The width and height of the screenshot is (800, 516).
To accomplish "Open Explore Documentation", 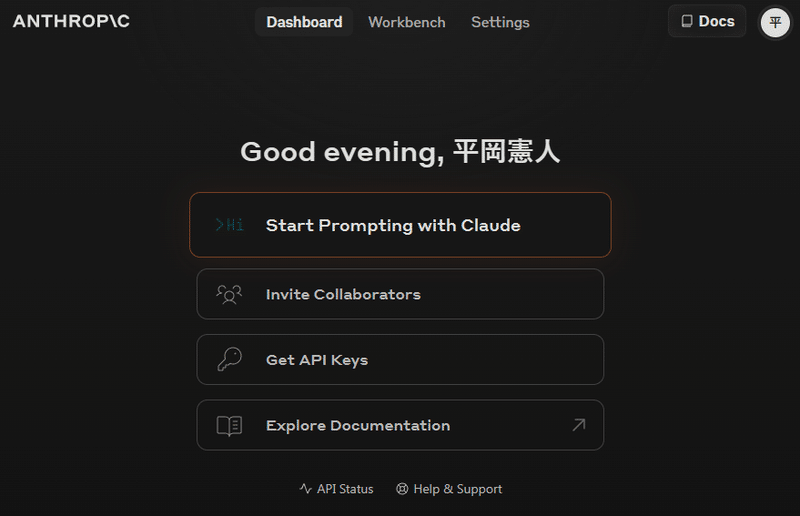I will point(401,425).
